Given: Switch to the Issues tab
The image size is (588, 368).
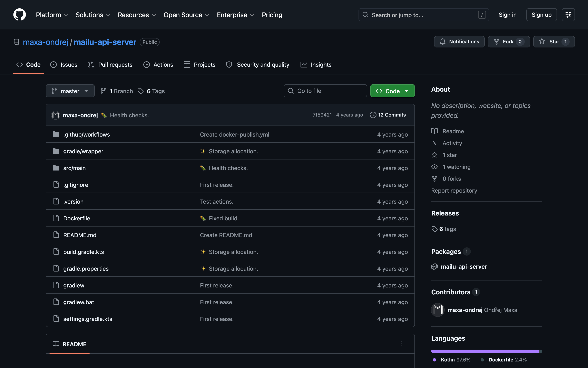Looking at the screenshot, I should coord(64,64).
